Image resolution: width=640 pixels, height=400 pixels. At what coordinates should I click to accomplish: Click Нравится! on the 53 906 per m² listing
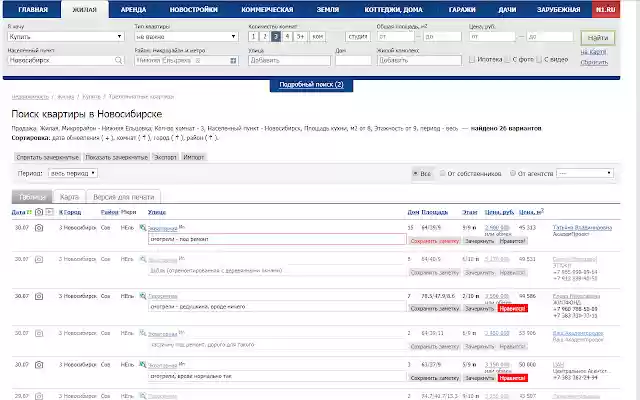(513, 347)
